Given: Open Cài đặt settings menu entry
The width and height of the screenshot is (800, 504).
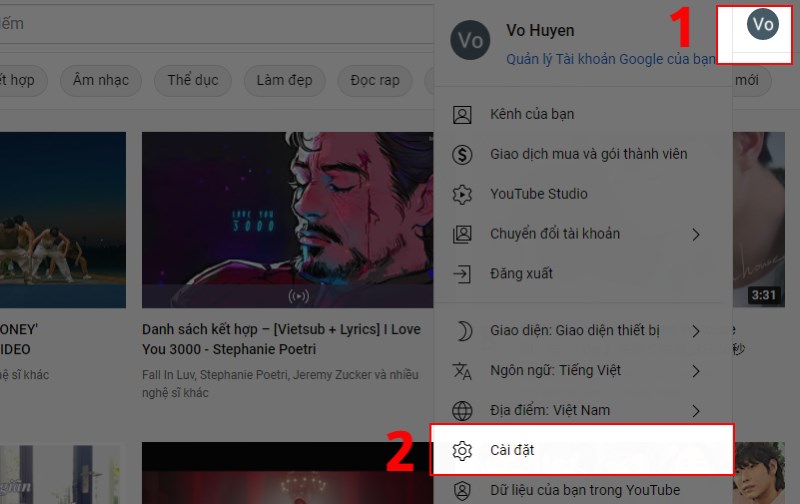Looking at the screenshot, I should 583,450.
